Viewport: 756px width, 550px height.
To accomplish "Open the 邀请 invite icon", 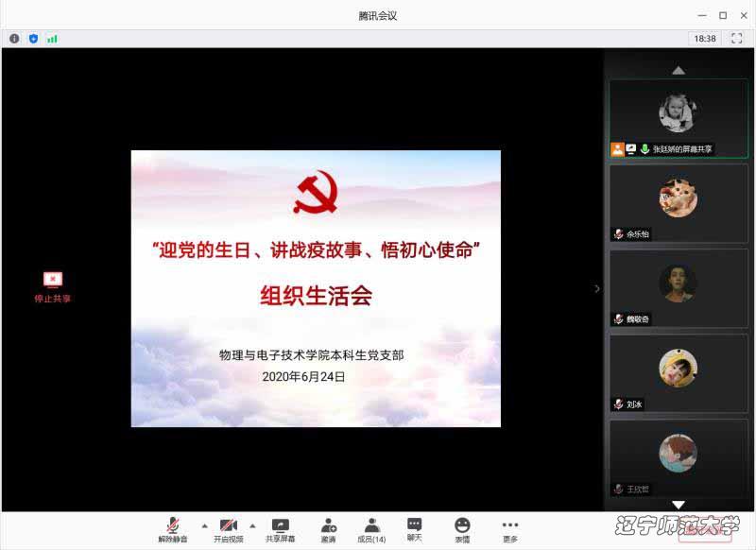I will click(x=328, y=528).
